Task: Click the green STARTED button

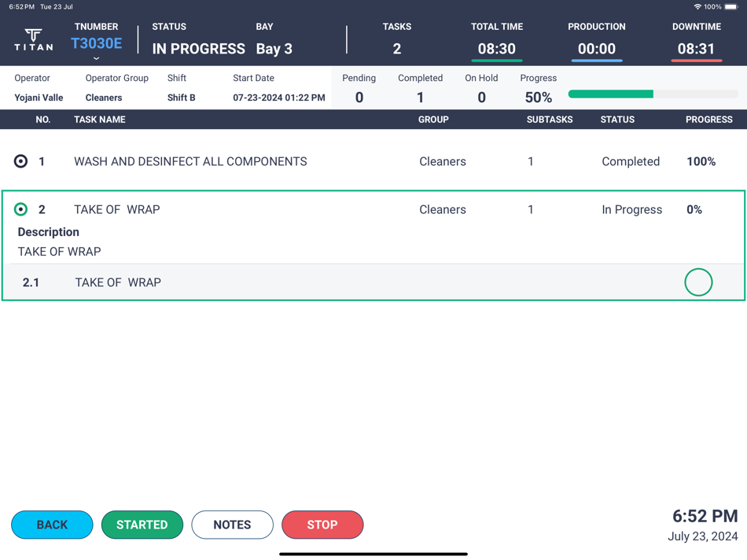Action: [x=142, y=525]
